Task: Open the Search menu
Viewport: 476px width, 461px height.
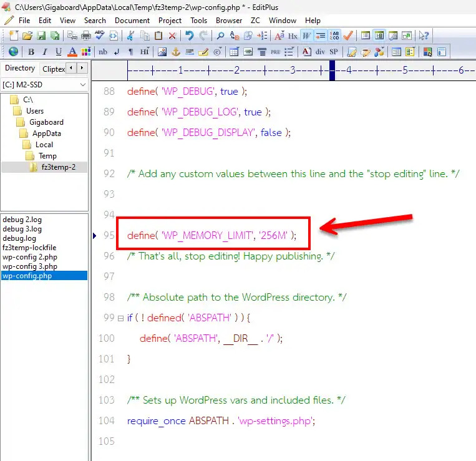Action: click(95, 21)
